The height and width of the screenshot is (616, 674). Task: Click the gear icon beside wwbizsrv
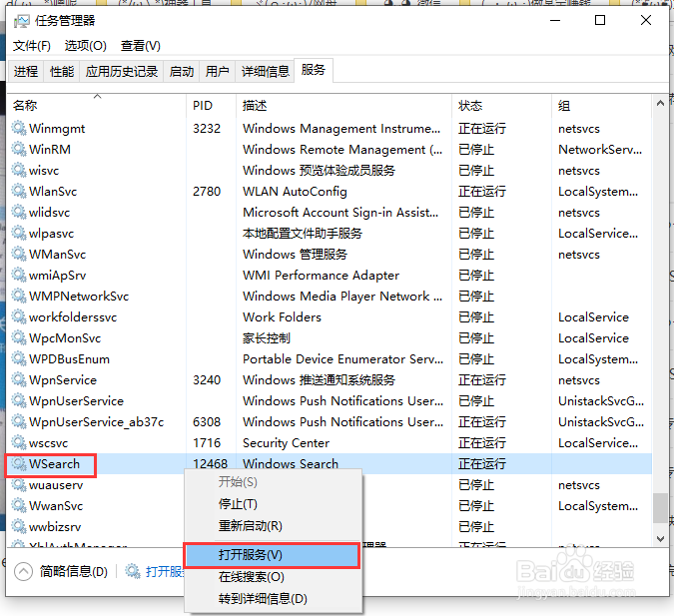tap(19, 526)
